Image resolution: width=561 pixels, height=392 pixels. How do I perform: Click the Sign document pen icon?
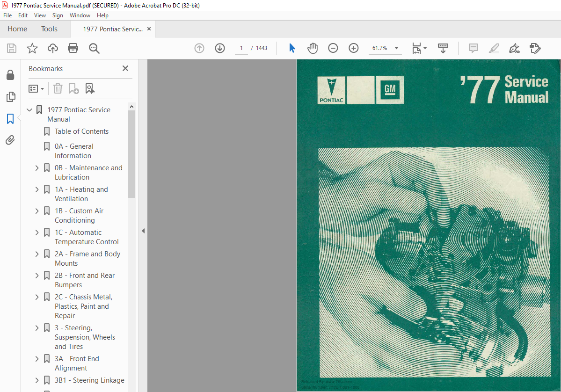(x=514, y=48)
